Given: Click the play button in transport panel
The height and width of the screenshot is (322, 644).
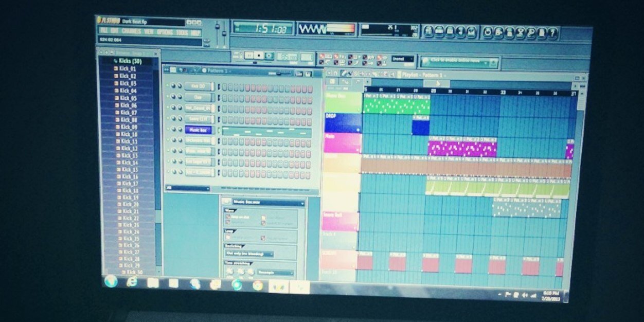Looking at the screenshot, I should click(249, 55).
